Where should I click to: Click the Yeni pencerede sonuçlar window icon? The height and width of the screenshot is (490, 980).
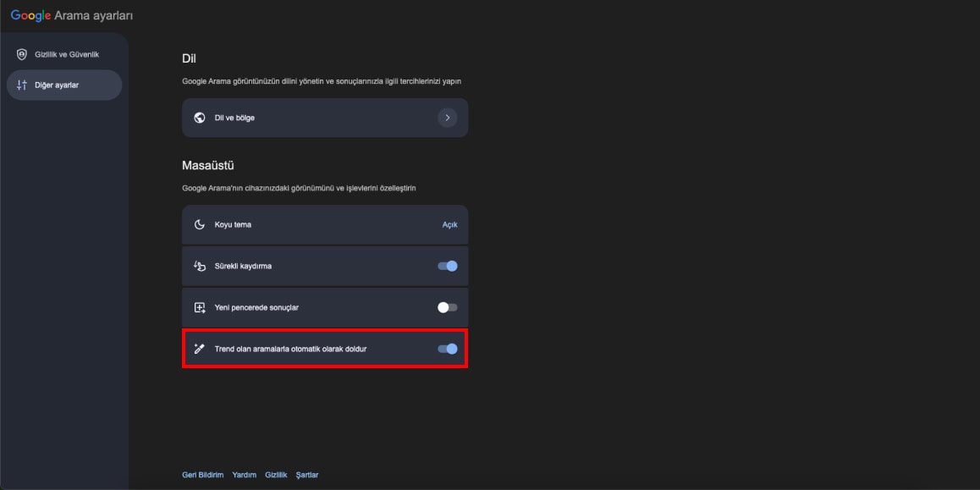pyautogui.click(x=200, y=307)
